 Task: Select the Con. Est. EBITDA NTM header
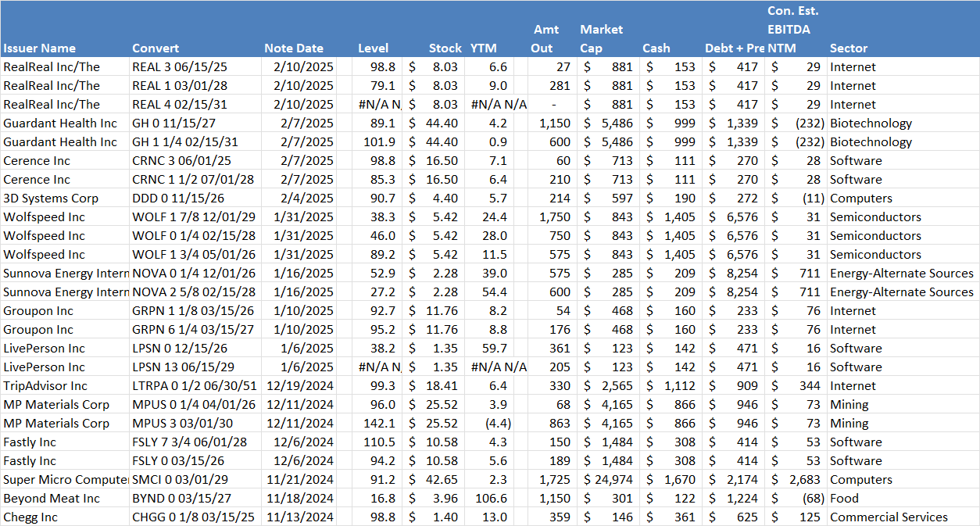tap(793, 30)
